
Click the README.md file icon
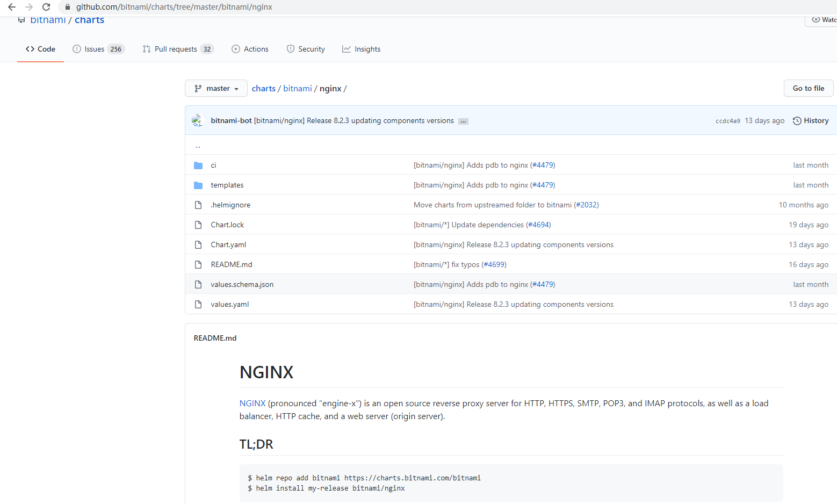tap(198, 264)
